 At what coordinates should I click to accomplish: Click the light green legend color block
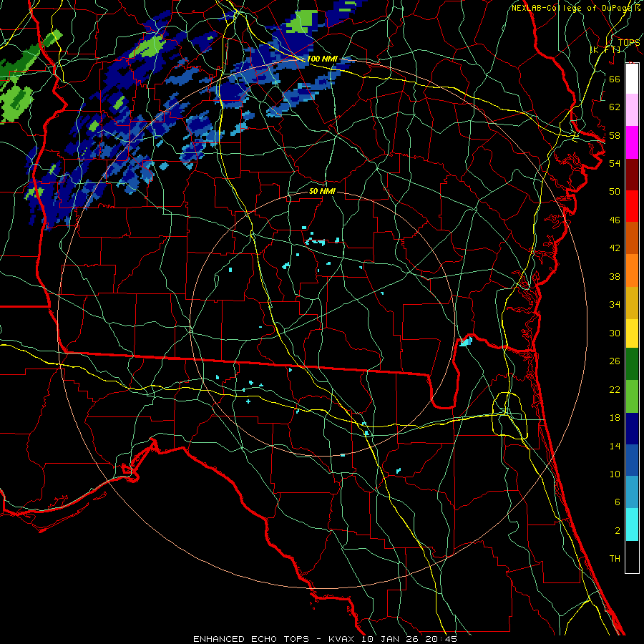[x=632, y=396]
